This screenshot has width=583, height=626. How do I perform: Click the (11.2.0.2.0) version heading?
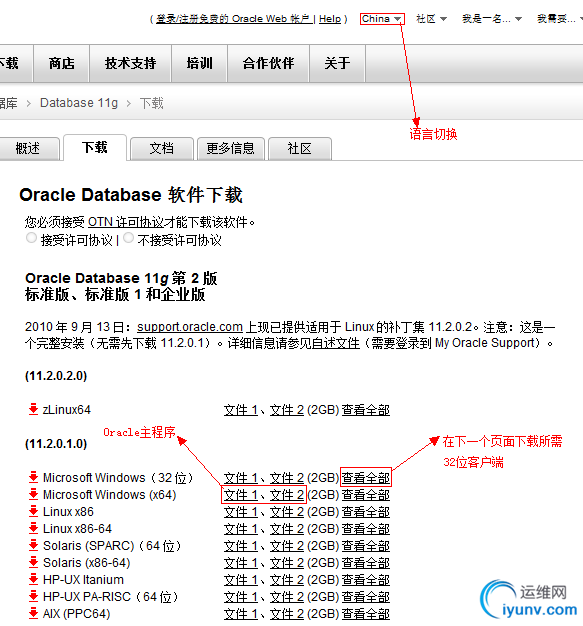coord(56,376)
